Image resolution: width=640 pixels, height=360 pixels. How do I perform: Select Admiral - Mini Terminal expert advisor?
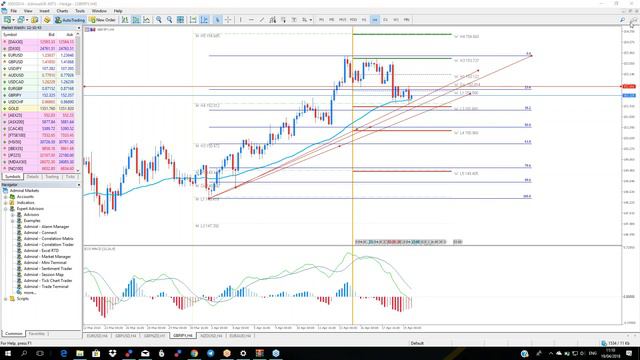click(45, 262)
